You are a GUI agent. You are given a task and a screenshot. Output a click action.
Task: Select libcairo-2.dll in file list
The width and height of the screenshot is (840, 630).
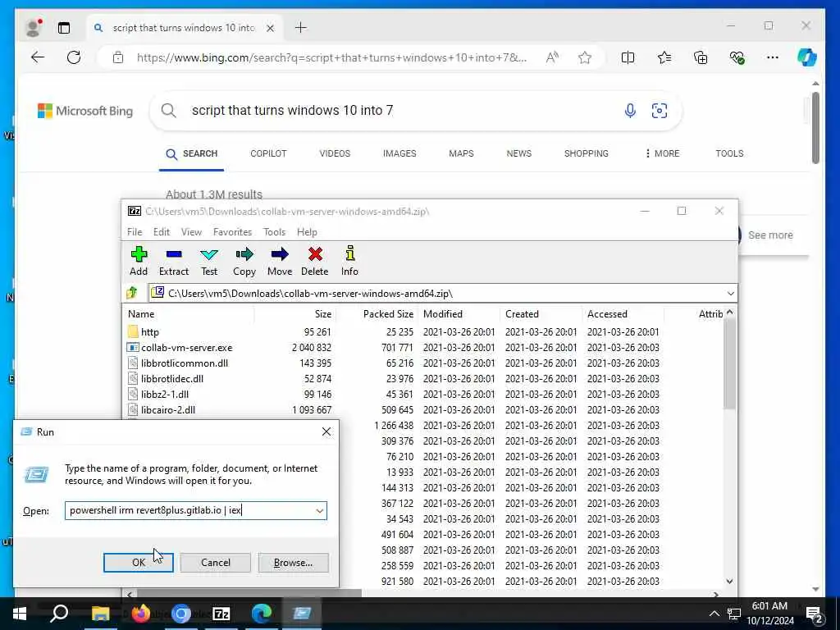pos(167,410)
